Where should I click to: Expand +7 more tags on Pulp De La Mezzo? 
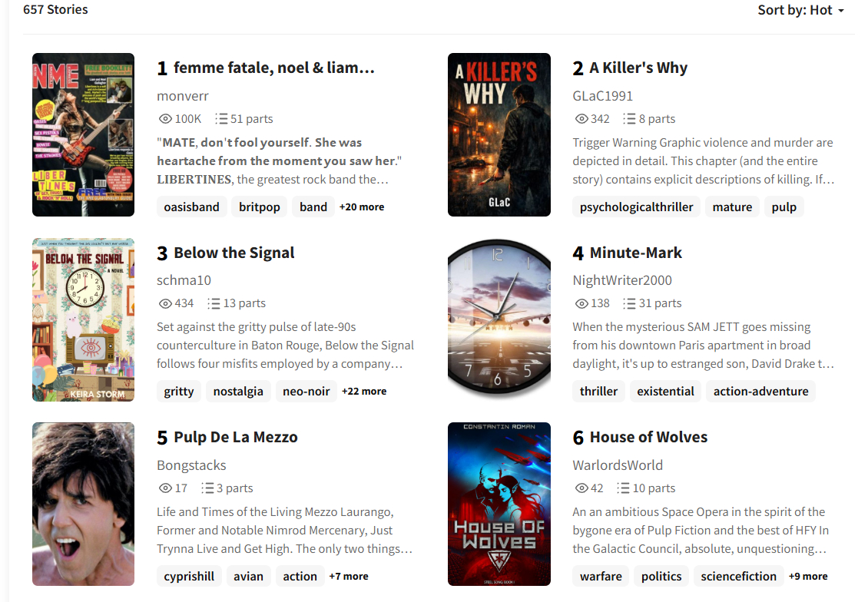[349, 576]
